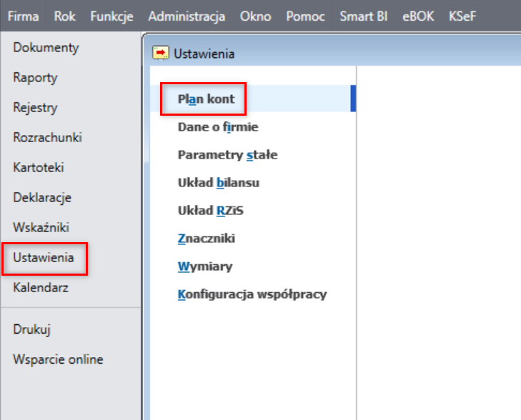Screen dimensions: 521x420
Task: Open Dane o firmie settings
Action: click(x=218, y=127)
